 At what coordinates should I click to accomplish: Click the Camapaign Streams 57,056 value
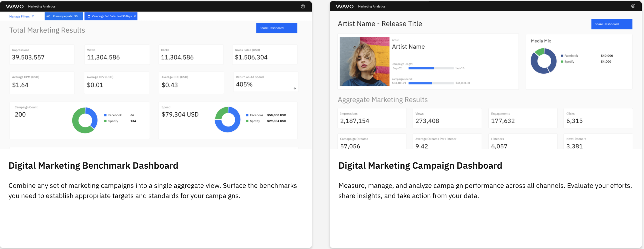click(x=350, y=146)
